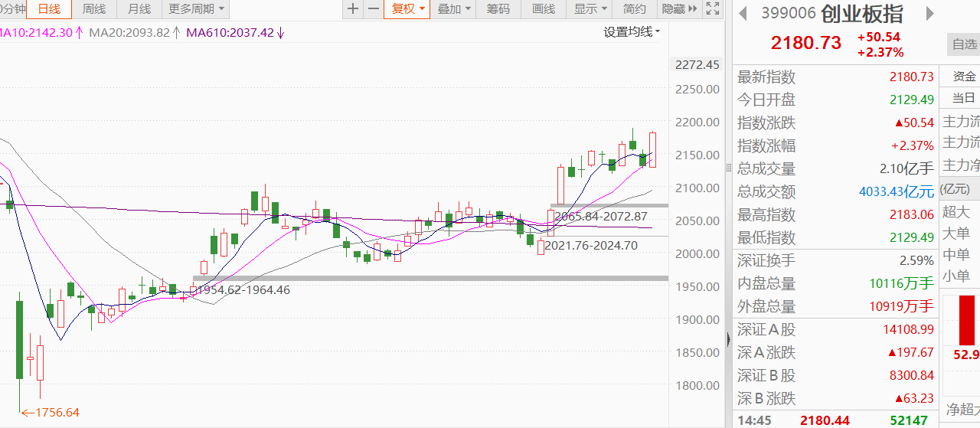Open the 复权 dropdown
The image size is (980, 428).
[x=407, y=9]
